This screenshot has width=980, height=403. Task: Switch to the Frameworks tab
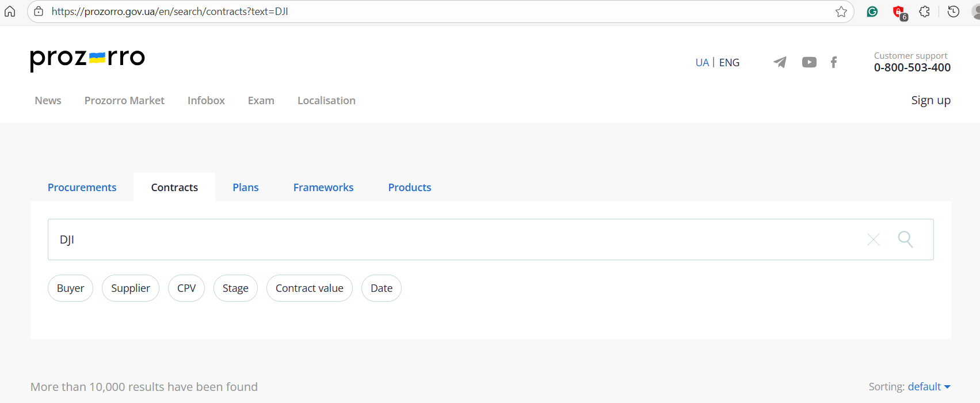[x=323, y=187]
